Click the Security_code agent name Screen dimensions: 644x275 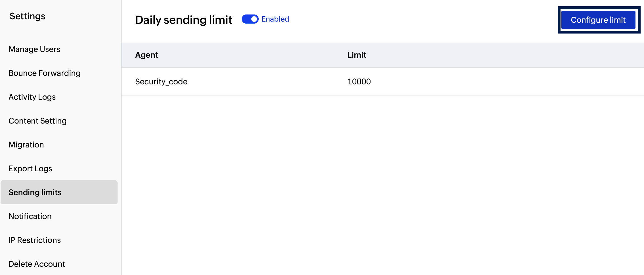click(161, 82)
